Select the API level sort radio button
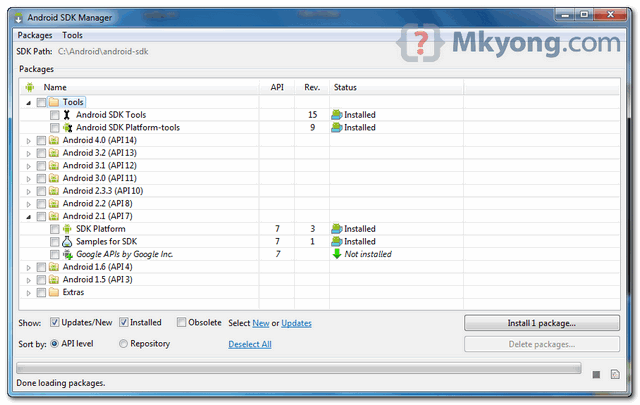The image size is (640, 405). point(54,344)
